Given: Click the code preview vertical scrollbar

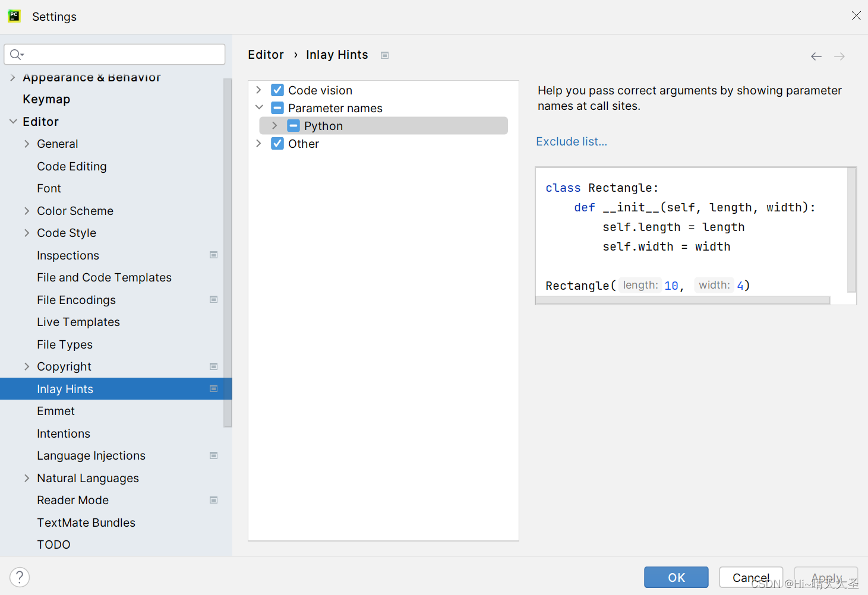Looking at the screenshot, I should click(851, 230).
